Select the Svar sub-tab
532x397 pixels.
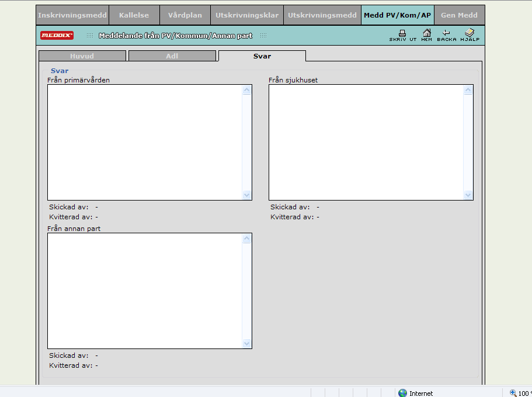(x=262, y=56)
